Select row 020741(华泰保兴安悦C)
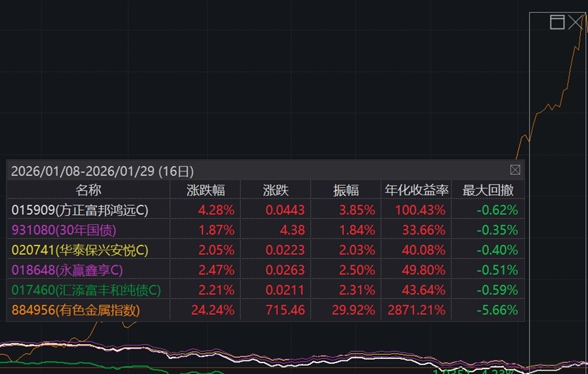 pyautogui.click(x=266, y=250)
